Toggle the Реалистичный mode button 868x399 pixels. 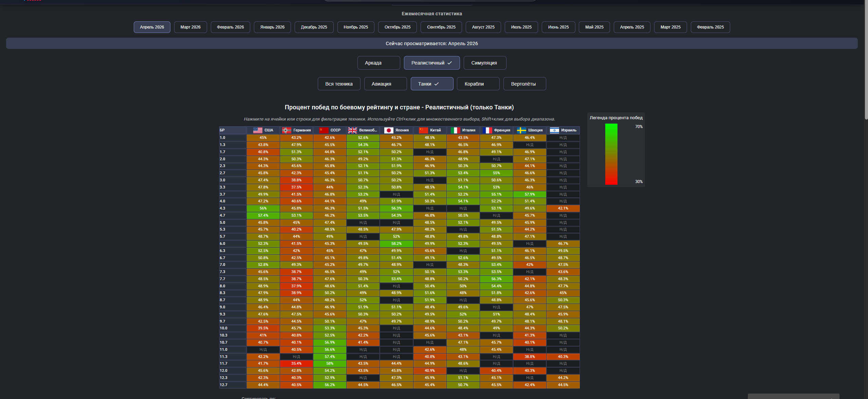click(x=432, y=63)
